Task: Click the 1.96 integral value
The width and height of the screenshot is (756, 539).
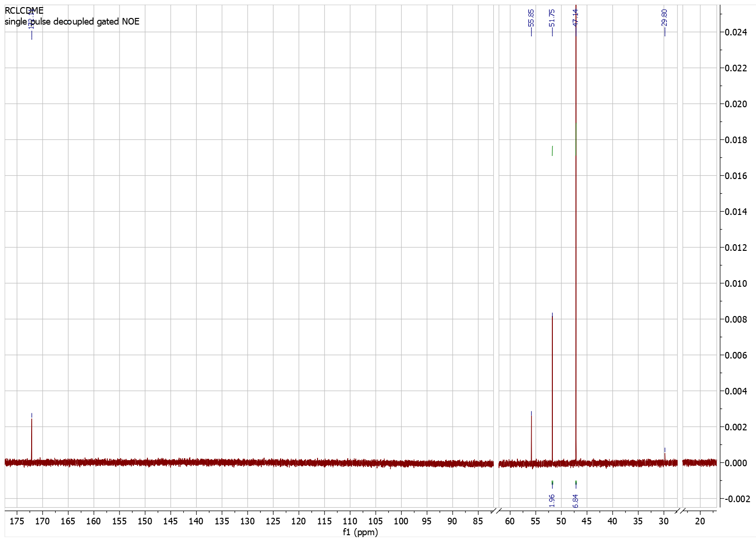Action: coord(552,500)
